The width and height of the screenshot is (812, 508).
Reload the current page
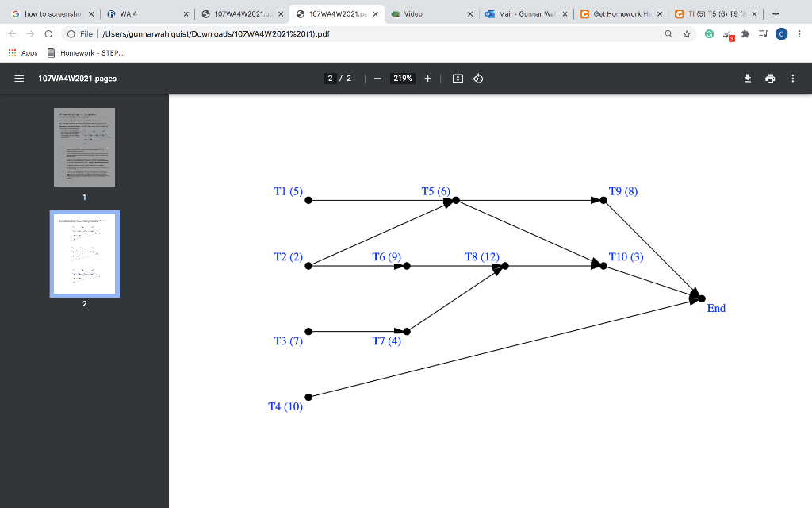[x=48, y=33]
